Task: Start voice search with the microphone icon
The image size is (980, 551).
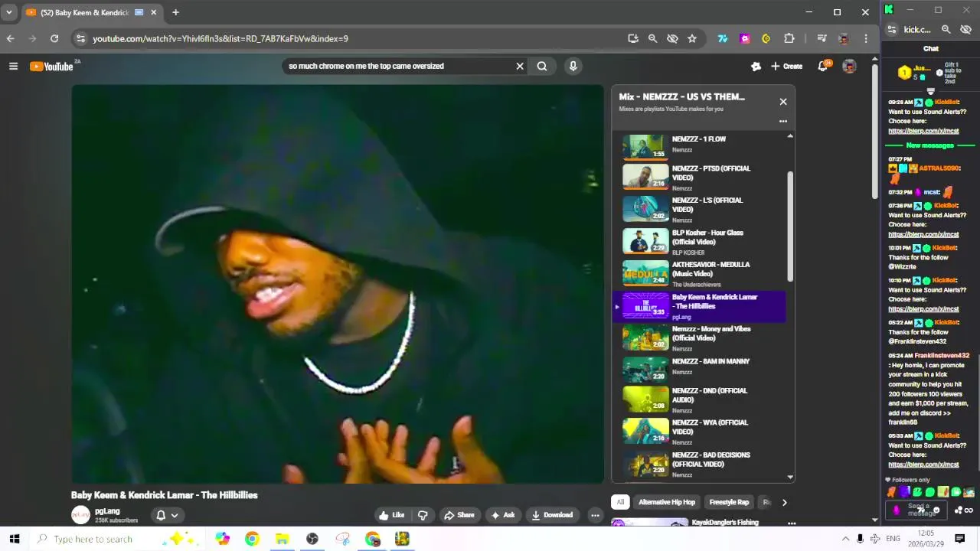Action: tap(573, 66)
